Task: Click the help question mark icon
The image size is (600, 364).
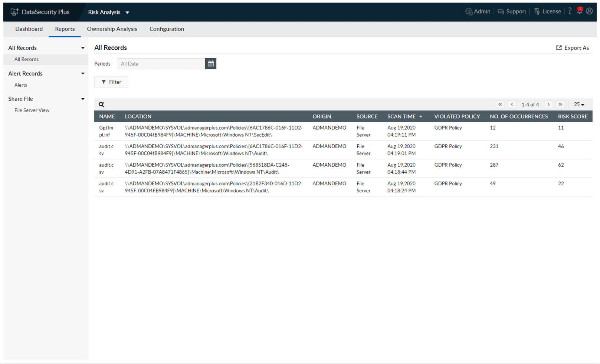Action: 570,11
